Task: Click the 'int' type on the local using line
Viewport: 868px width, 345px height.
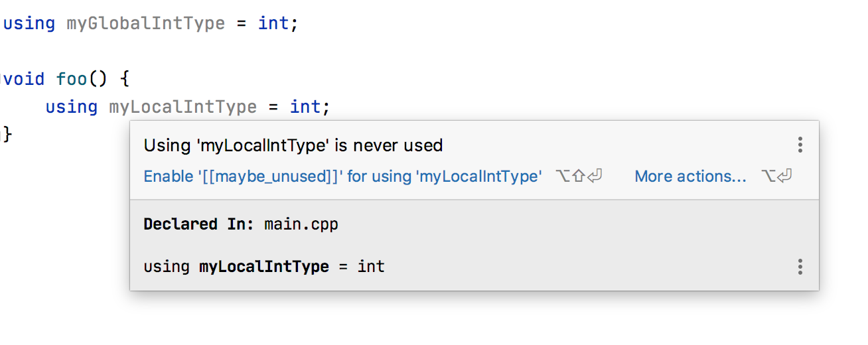Action: pos(305,106)
